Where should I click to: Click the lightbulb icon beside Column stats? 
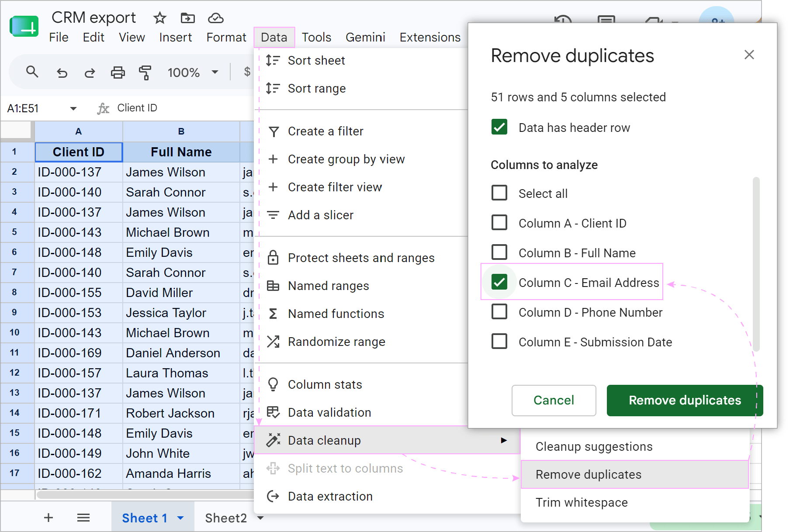(x=273, y=384)
